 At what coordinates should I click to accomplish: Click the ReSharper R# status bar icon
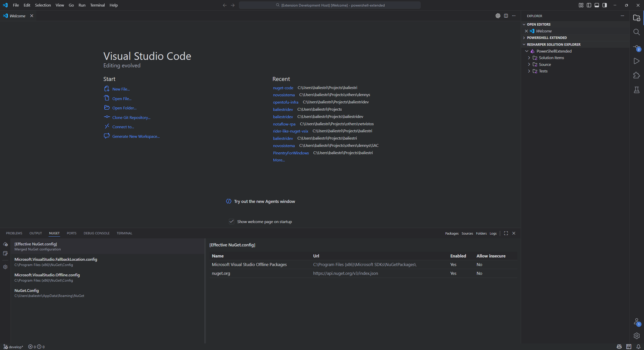click(x=629, y=347)
